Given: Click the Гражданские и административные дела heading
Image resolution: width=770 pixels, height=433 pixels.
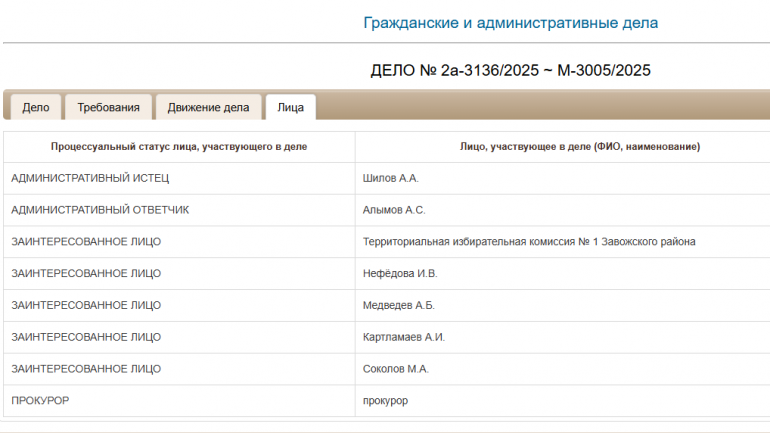Looking at the screenshot, I should [x=510, y=23].
